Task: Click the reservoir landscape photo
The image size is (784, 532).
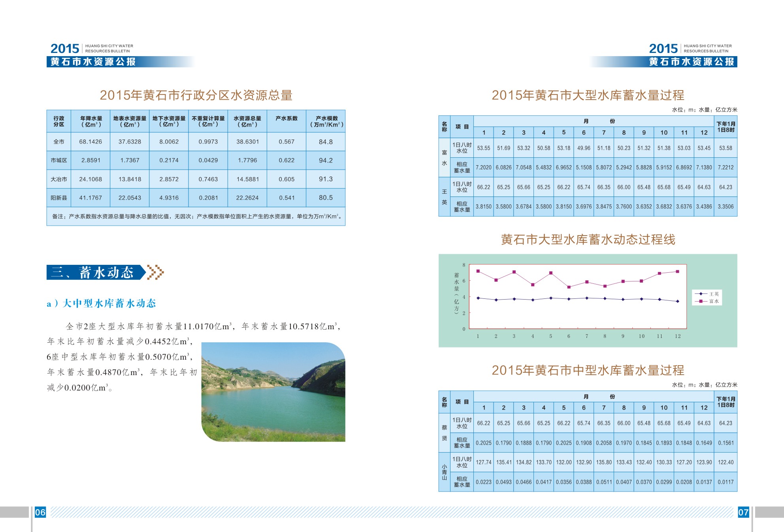Action: [273, 392]
